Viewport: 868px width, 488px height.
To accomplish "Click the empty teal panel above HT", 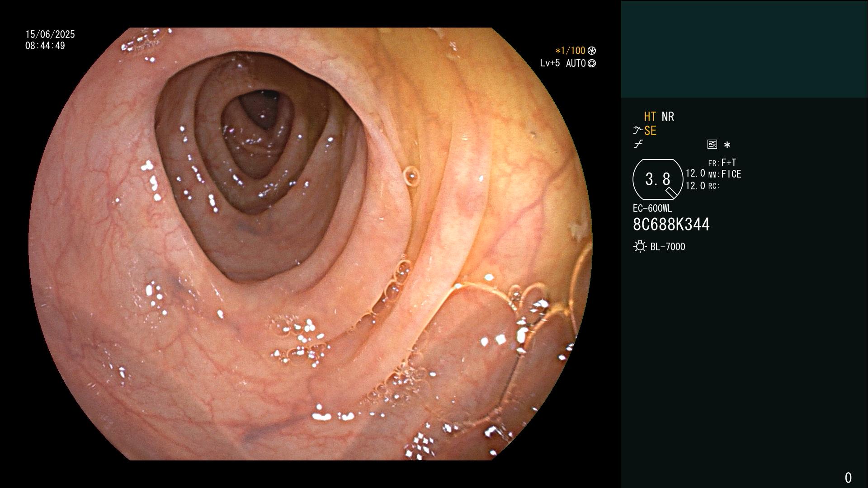I will (x=745, y=49).
